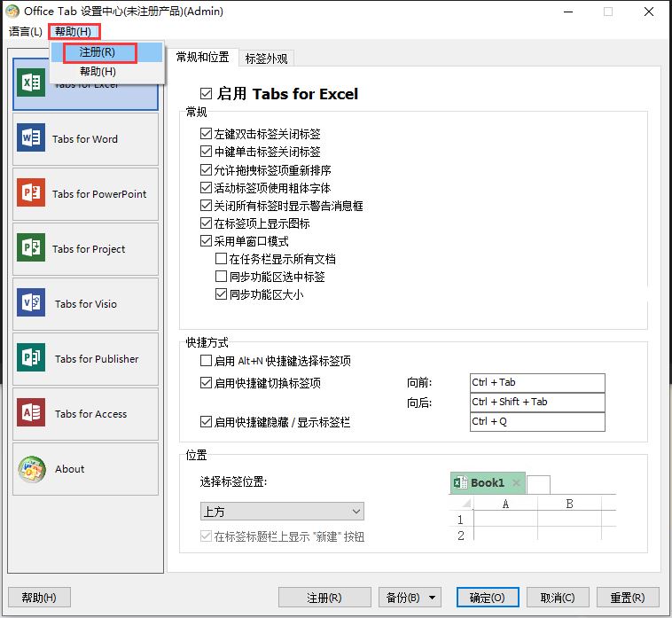Screen dimensions: 672x618
Task: Open the About section
Action: (86, 469)
